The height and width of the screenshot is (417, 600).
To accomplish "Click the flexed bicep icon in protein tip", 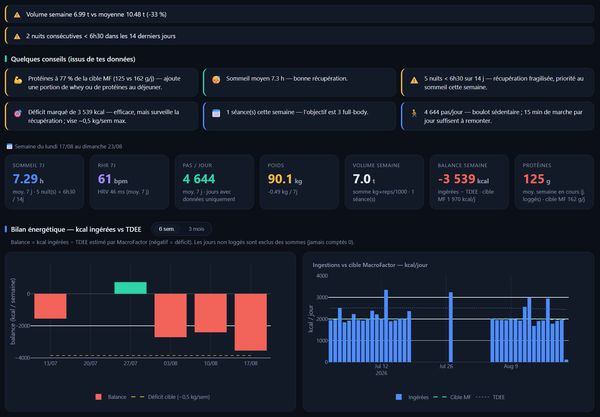I will point(18,80).
